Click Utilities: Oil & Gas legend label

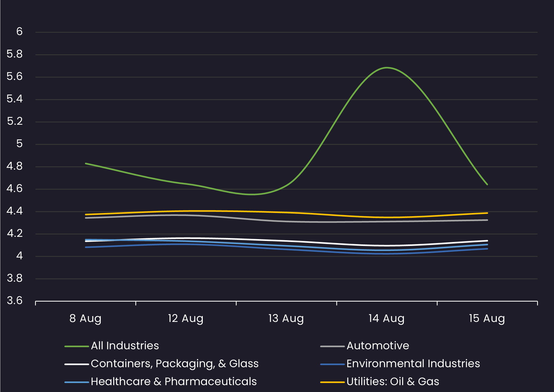point(393,381)
